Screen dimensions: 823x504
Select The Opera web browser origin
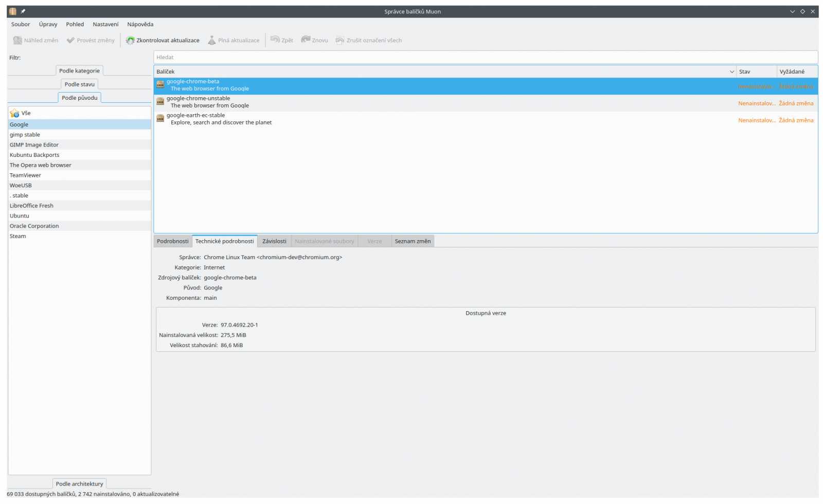[80, 165]
